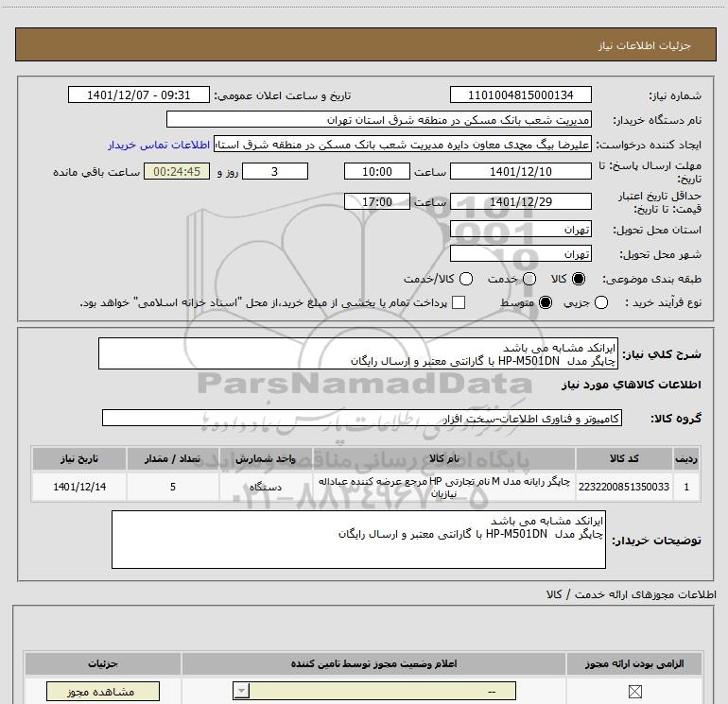Click the کد کالا column header

coord(624,458)
